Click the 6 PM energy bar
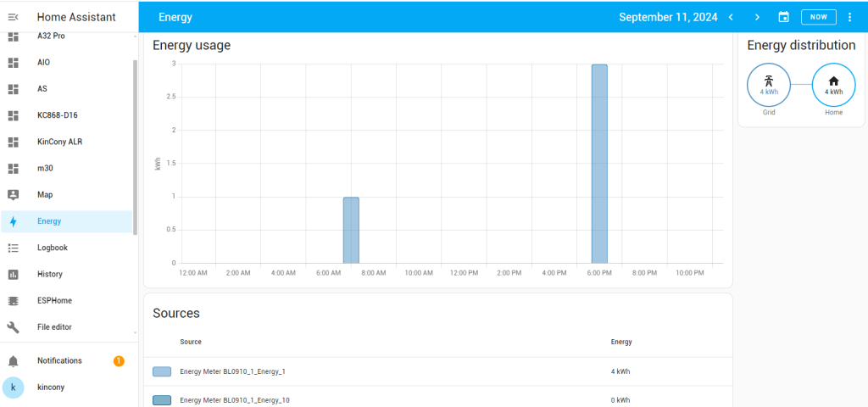 pyautogui.click(x=599, y=164)
